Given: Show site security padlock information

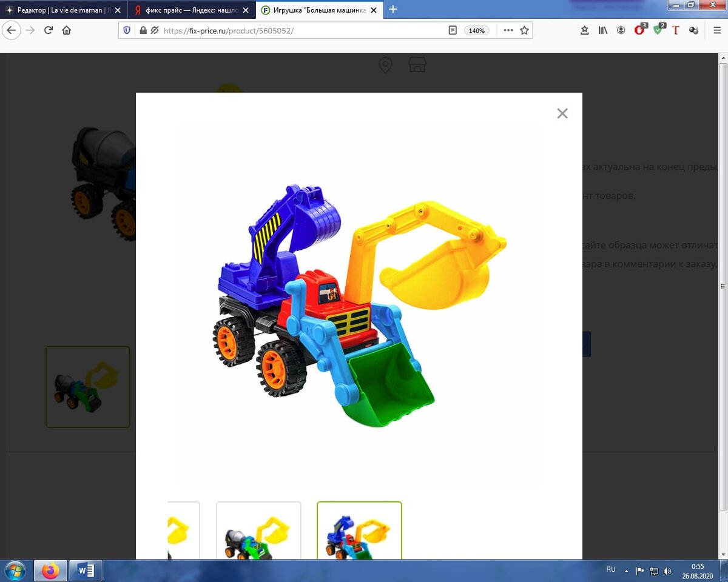Looking at the screenshot, I should (143, 30).
